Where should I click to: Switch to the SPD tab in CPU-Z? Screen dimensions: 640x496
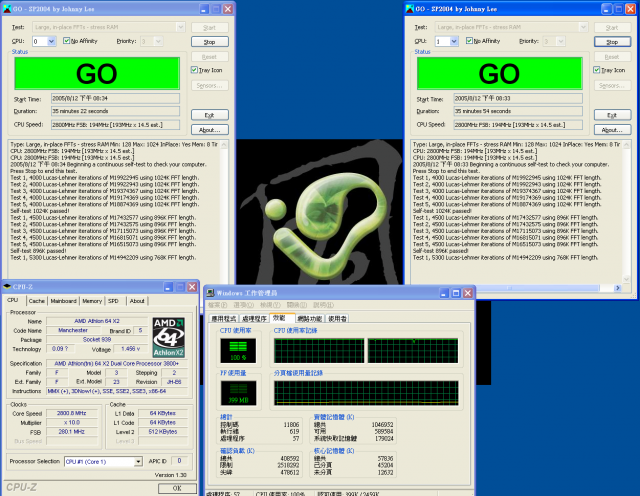tap(113, 301)
